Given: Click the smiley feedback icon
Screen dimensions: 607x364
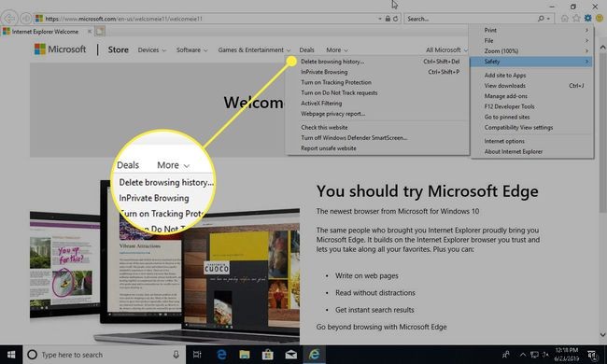Looking at the screenshot, I should 600,18.
